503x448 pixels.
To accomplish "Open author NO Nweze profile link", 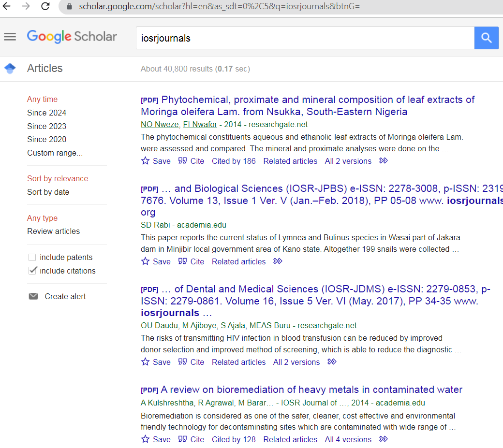I will (x=160, y=124).
